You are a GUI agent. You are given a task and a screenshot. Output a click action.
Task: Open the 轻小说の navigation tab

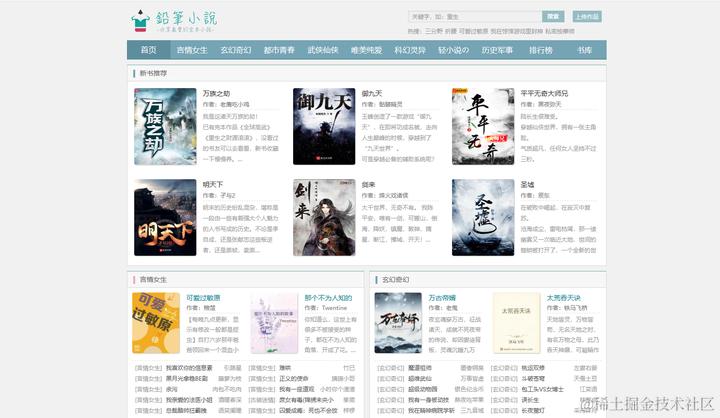(454, 50)
